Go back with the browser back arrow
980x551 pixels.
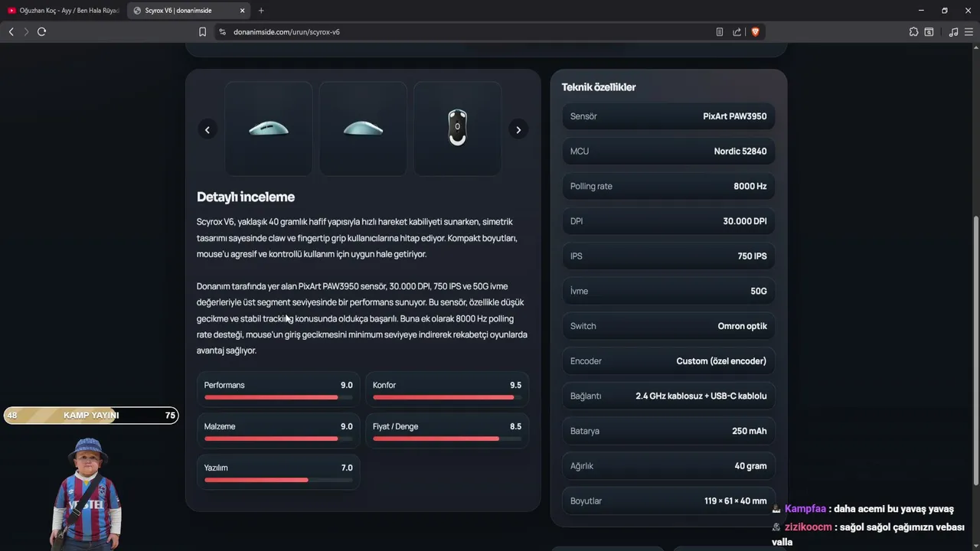click(x=11, y=31)
